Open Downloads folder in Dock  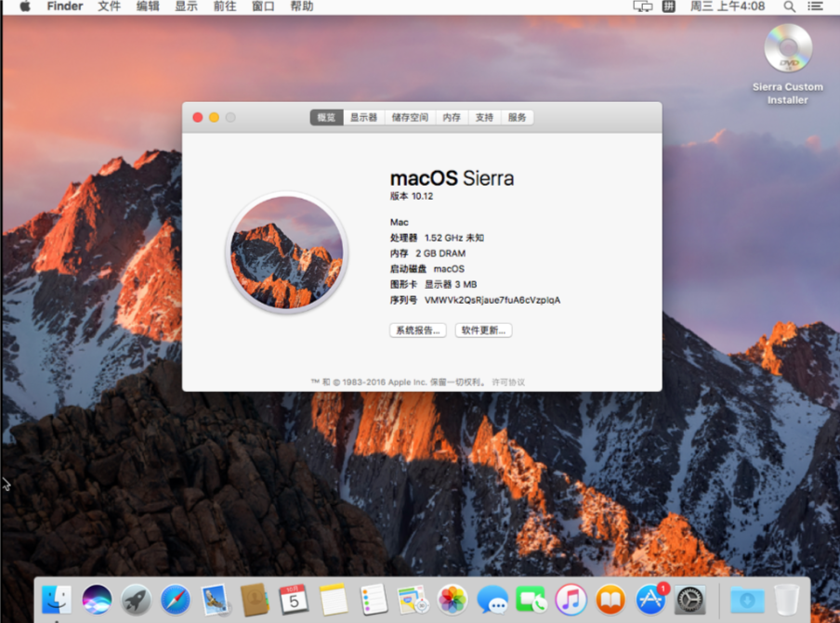pos(747,600)
